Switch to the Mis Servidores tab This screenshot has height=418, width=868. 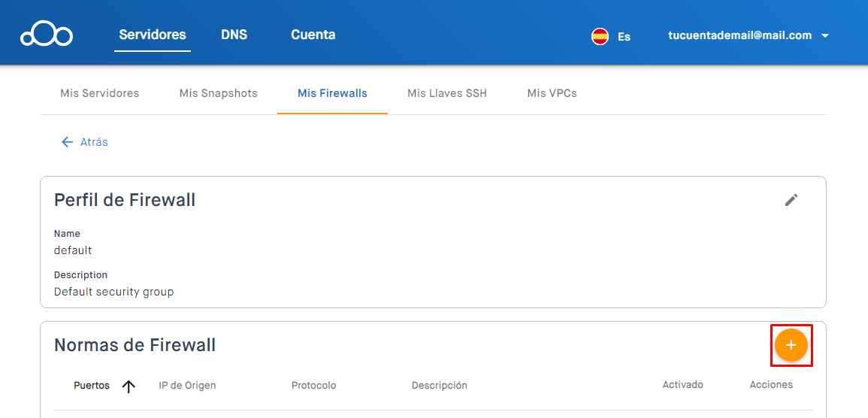(x=100, y=93)
